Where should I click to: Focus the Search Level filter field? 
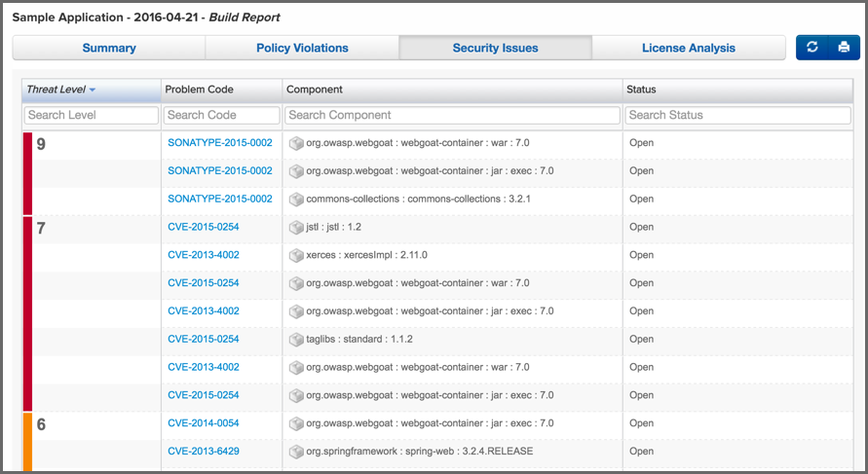tap(92, 115)
